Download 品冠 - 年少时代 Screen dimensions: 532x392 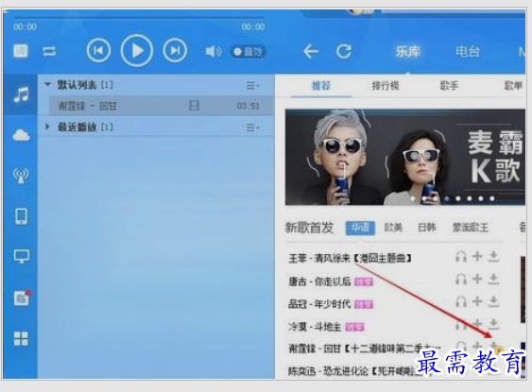pos(493,301)
